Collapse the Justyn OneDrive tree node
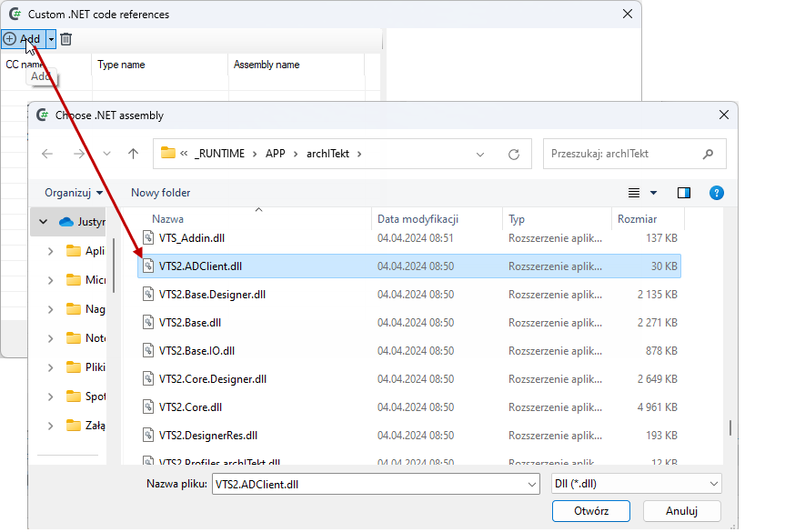 pyautogui.click(x=44, y=222)
